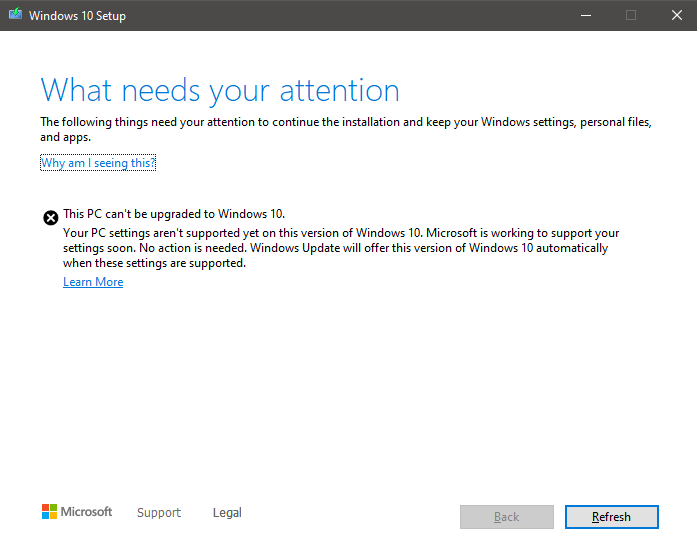Click 'This PC can't be upgraded to Windows 10.' text
The width and height of the screenshot is (697, 552).
[x=174, y=214]
